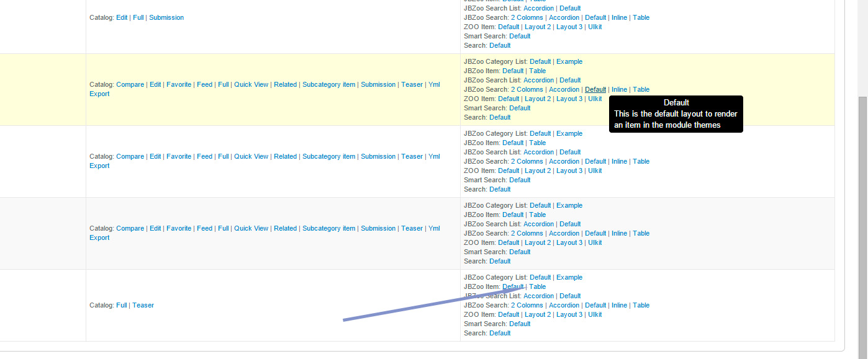Open Submission link in the Edit/Full/Submission catalog row
The width and height of the screenshot is (868, 359).
(166, 17)
